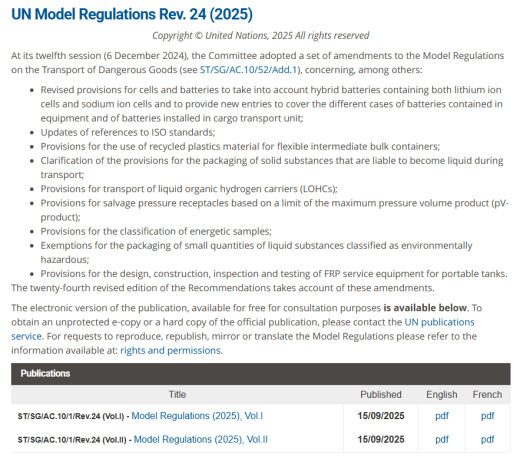Click ST/SG/AC.10/1/Rev.24 (Vol.I) reference text
The height and width of the screenshot is (458, 531).
click(x=71, y=416)
